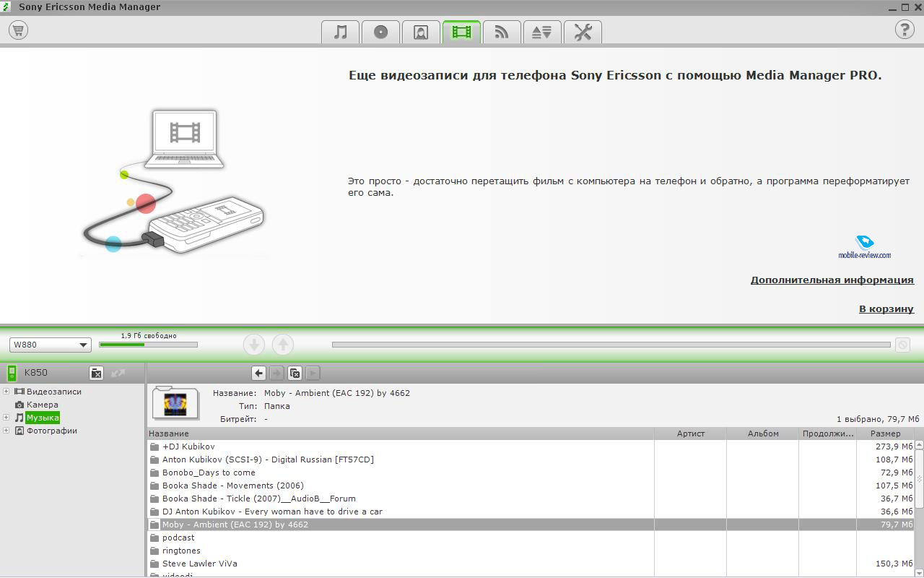Click the Moby album folder thumbnail
The width and height of the screenshot is (924, 578).
(x=175, y=403)
